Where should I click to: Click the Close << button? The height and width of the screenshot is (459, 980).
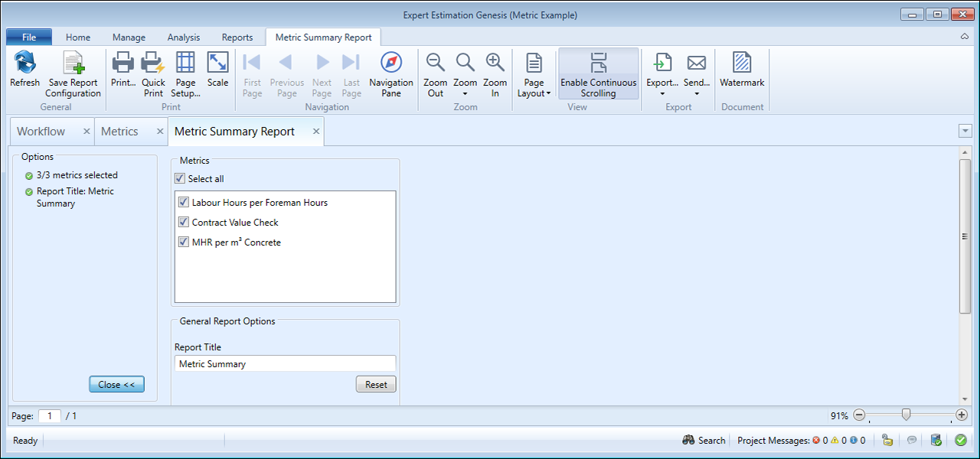click(x=116, y=385)
